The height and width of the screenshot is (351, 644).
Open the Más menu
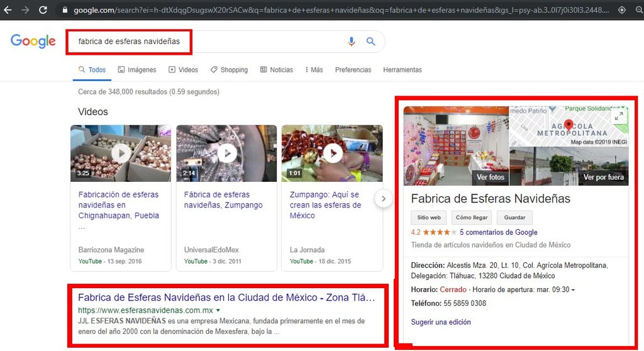(x=314, y=70)
